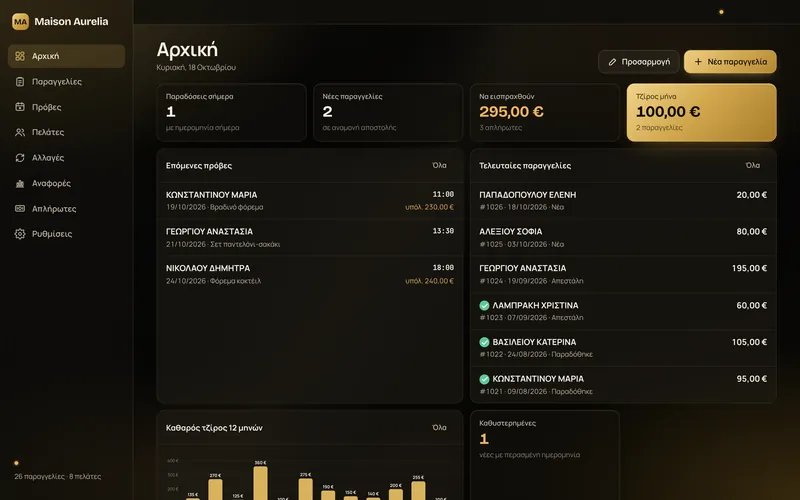Click balance υπόλ. 240,00 €
Image resolution: width=800 pixels, height=500 pixels.
(429, 281)
